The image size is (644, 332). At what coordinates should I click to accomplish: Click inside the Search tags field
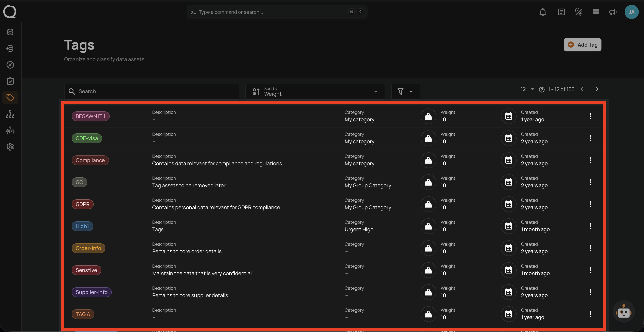pyautogui.click(x=152, y=91)
